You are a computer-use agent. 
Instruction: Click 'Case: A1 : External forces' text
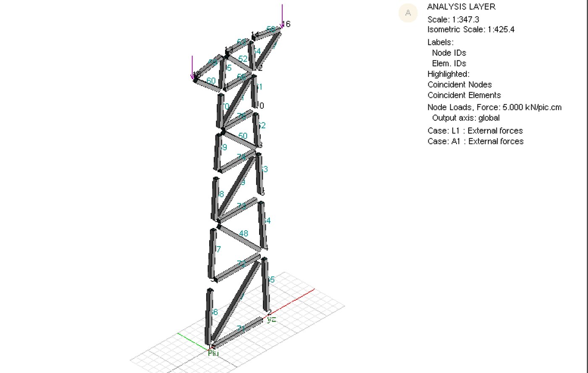click(475, 142)
